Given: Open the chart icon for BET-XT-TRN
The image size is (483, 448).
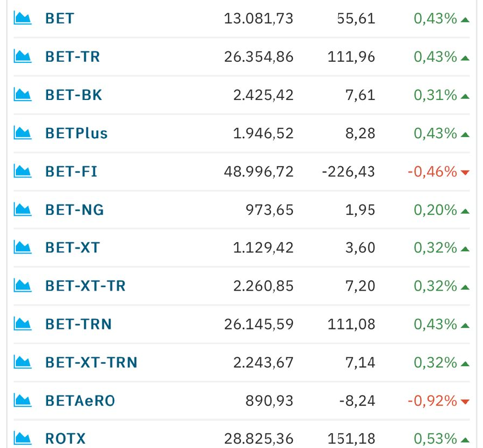Looking at the screenshot, I should pos(22,362).
